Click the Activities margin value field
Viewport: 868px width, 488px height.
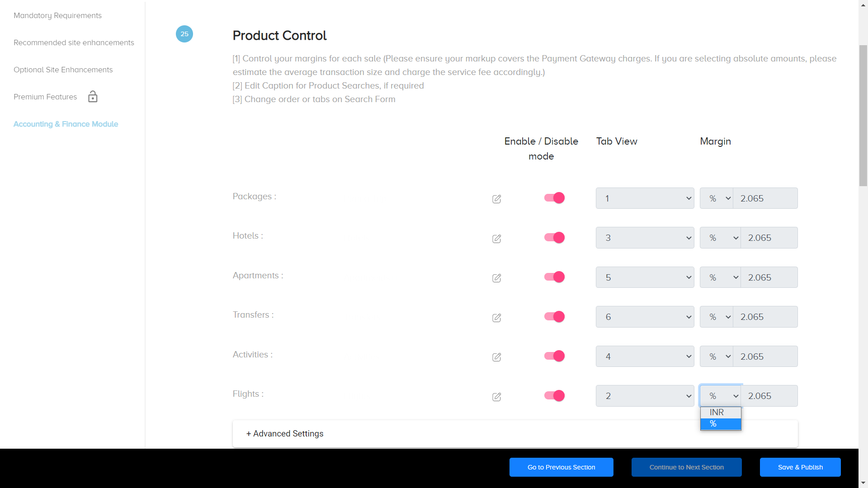(765, 357)
